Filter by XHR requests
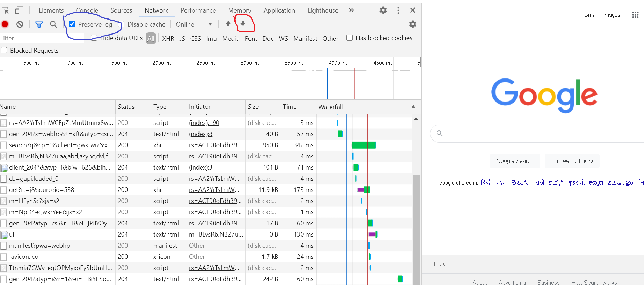 point(168,38)
